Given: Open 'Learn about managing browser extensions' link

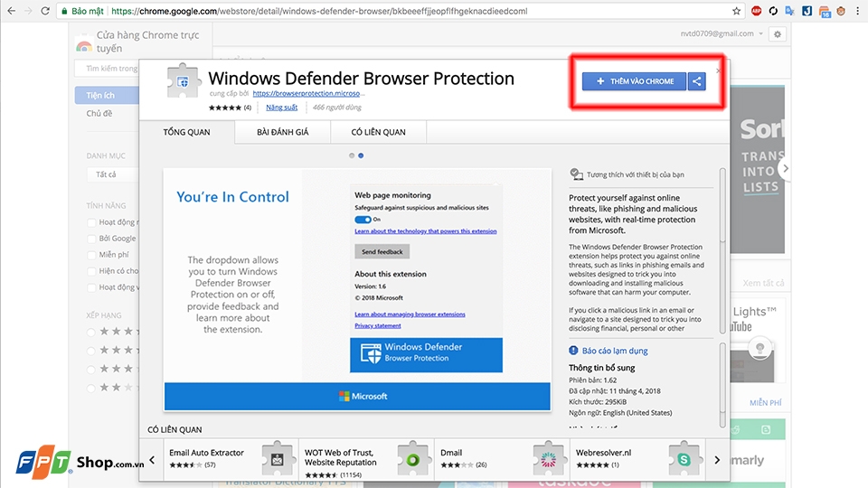Looking at the screenshot, I should [x=410, y=314].
